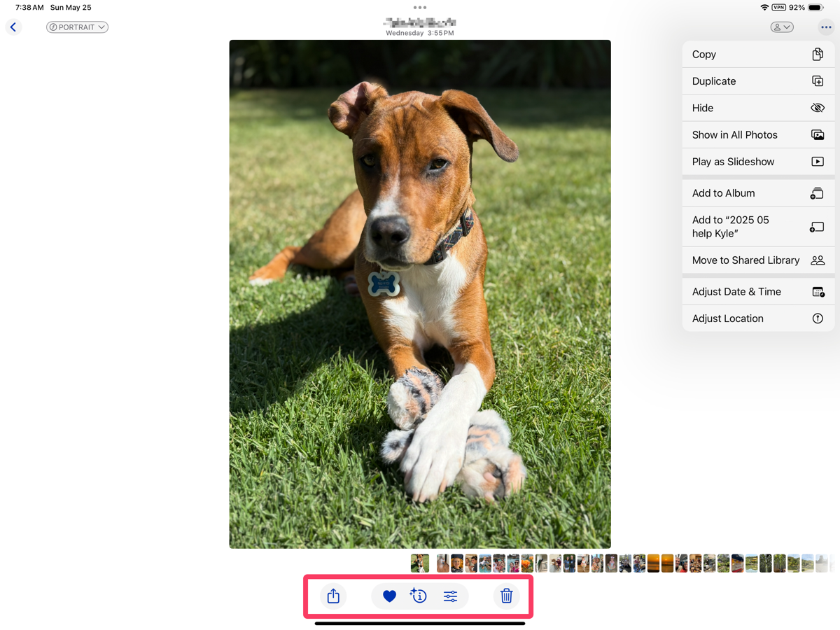840x630 pixels.
Task: Add to "2025 05 help Kyle" album
Action: tap(757, 227)
